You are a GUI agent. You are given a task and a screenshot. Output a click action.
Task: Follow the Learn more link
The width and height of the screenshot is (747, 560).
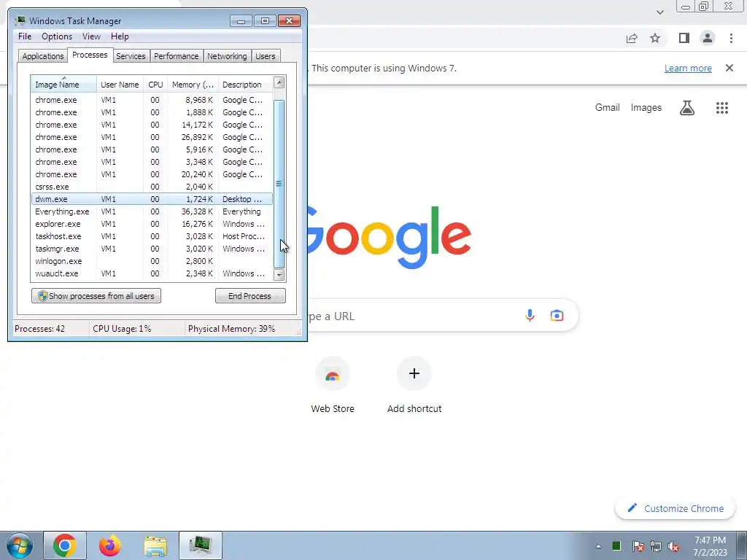point(688,68)
